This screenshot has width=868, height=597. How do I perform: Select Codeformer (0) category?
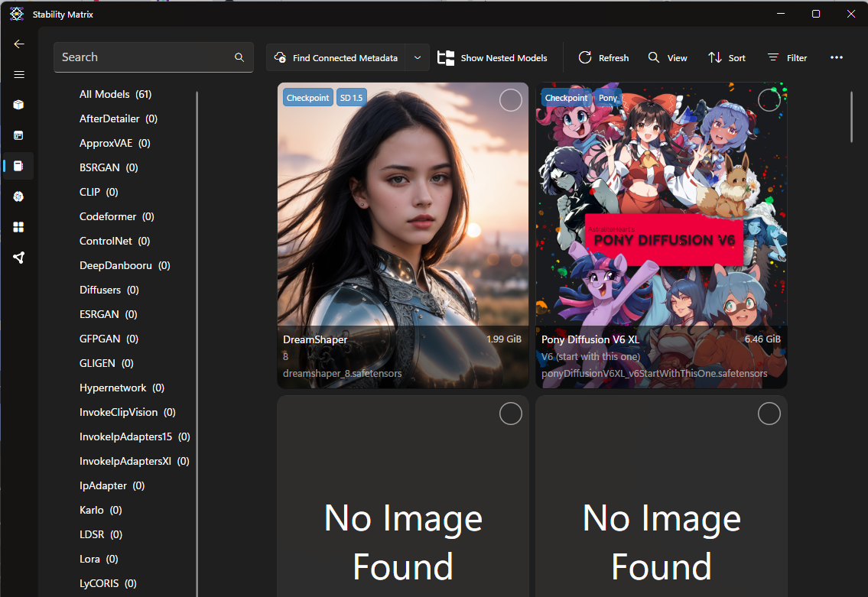coord(117,216)
